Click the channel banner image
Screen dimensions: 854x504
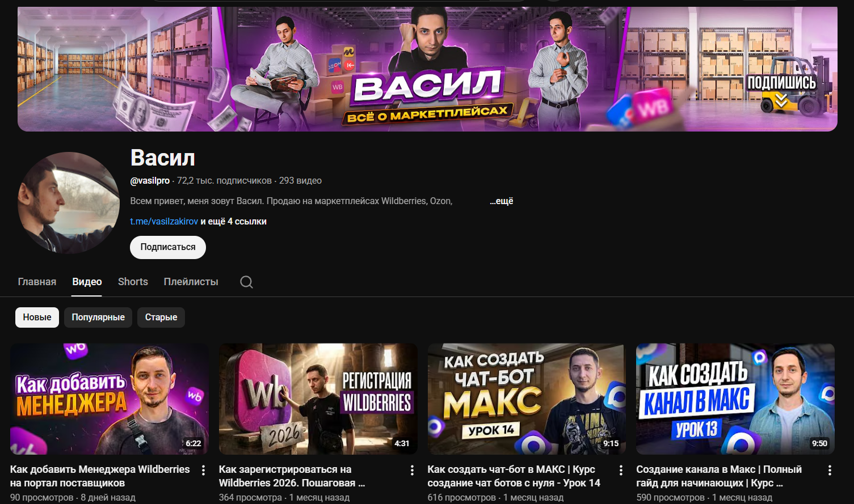point(427,69)
